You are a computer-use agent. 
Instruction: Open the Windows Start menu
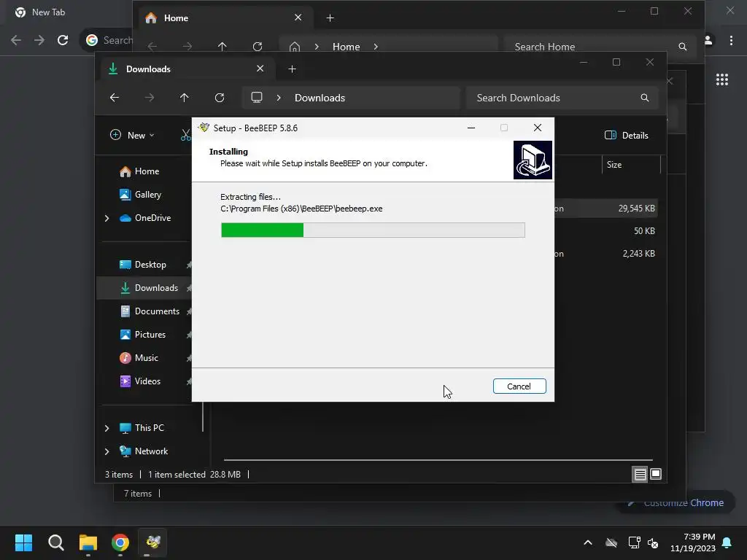(x=24, y=542)
